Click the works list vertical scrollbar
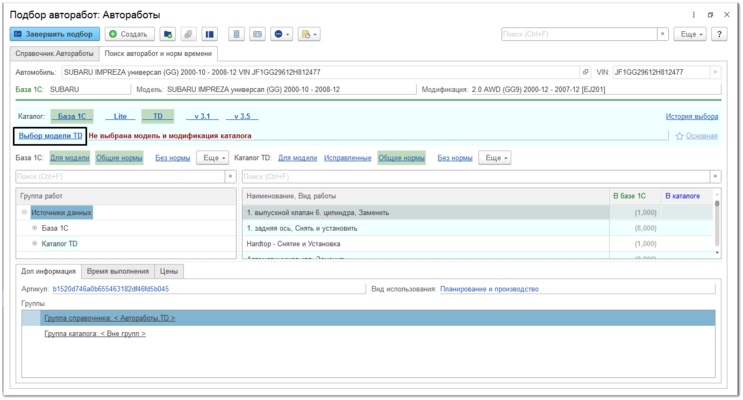743x400 pixels. coord(717,223)
